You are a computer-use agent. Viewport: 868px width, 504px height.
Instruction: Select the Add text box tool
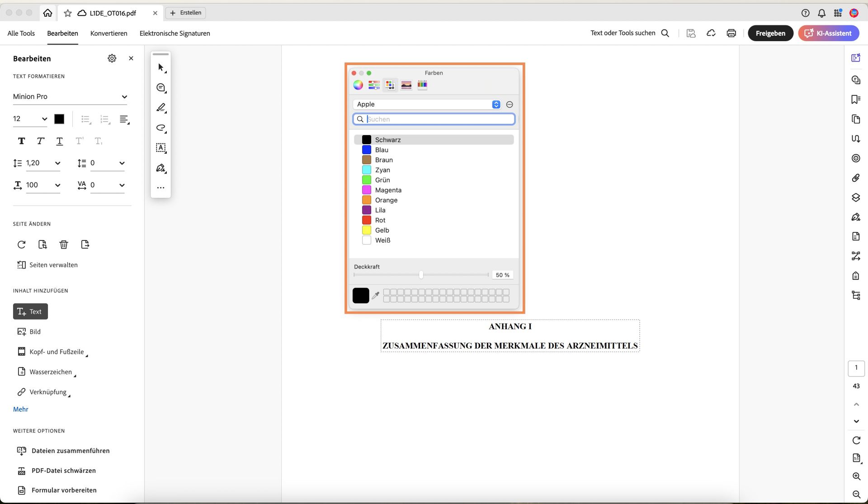160,148
